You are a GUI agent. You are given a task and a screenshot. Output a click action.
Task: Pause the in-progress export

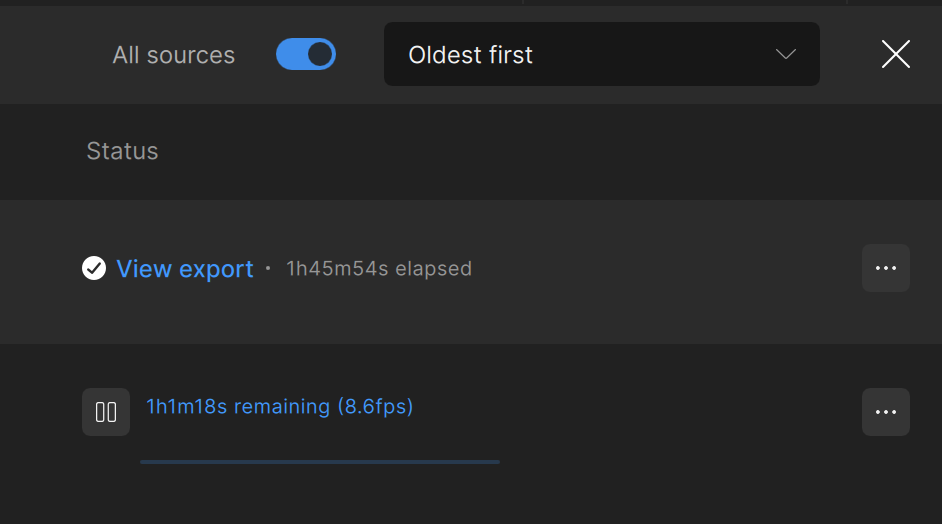(106, 412)
